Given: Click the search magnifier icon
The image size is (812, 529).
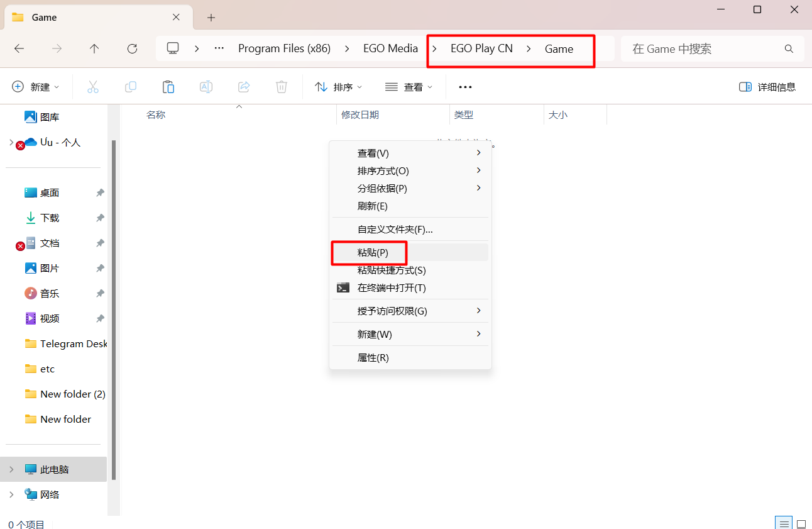Looking at the screenshot, I should (x=789, y=48).
